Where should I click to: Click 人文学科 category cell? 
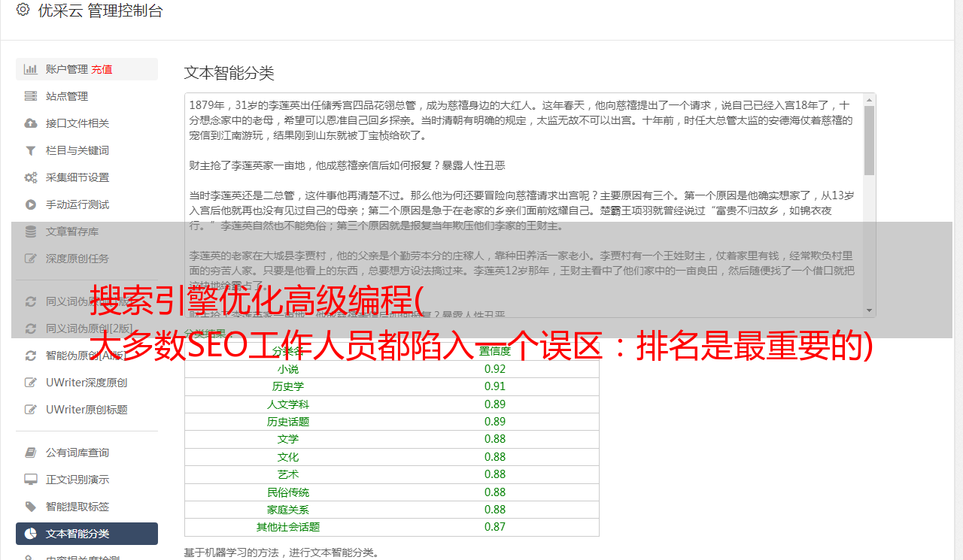pyautogui.click(x=288, y=404)
